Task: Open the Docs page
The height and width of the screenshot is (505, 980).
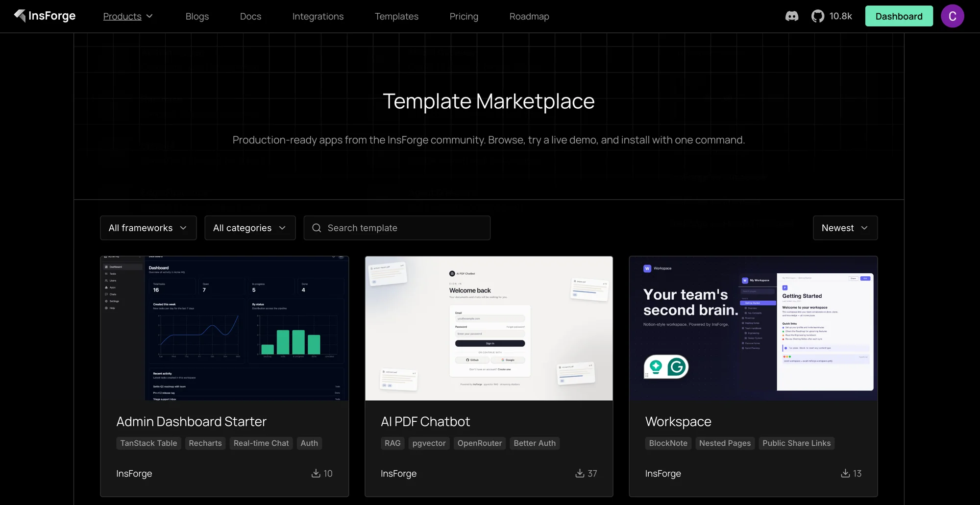Action: 250,16
